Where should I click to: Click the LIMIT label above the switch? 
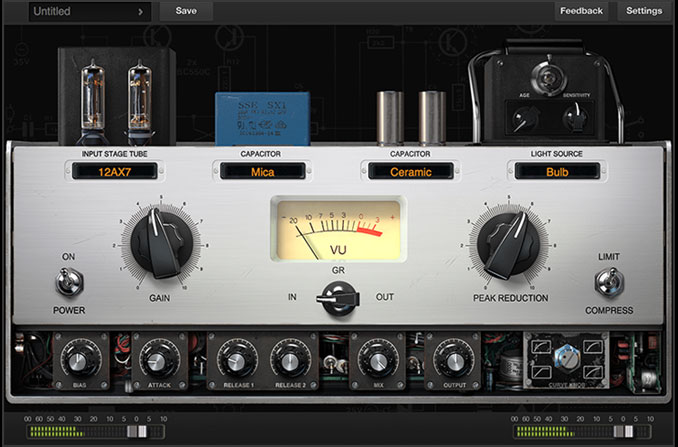click(x=609, y=257)
